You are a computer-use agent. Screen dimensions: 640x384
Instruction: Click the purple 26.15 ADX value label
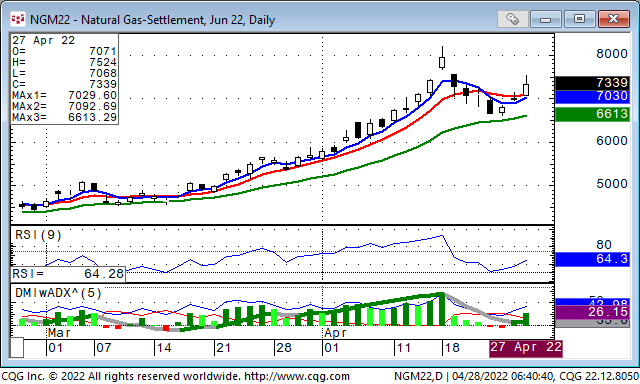(x=592, y=312)
